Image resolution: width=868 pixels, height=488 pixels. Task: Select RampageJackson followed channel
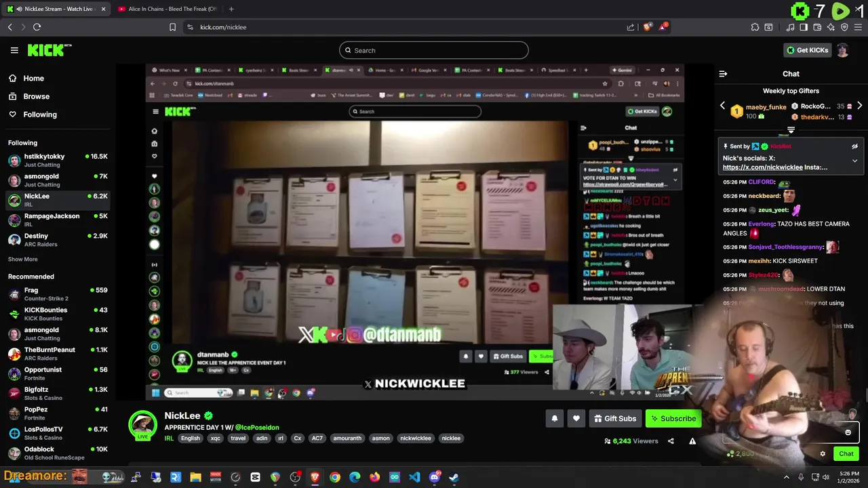58,220
